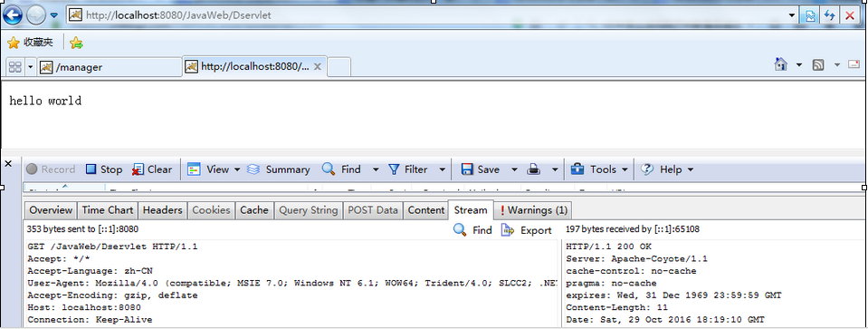The image size is (868, 329).
Task: Click the 'Content-Length: 11' line
Action: click(x=617, y=307)
